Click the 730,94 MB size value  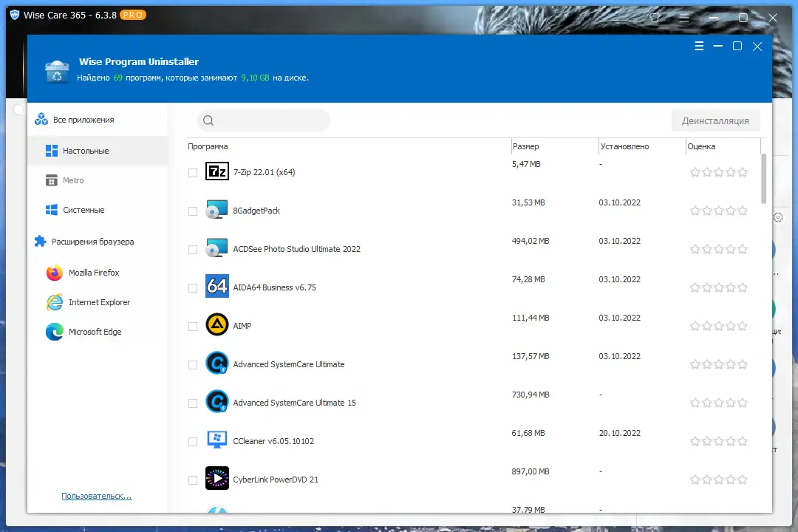pos(531,395)
